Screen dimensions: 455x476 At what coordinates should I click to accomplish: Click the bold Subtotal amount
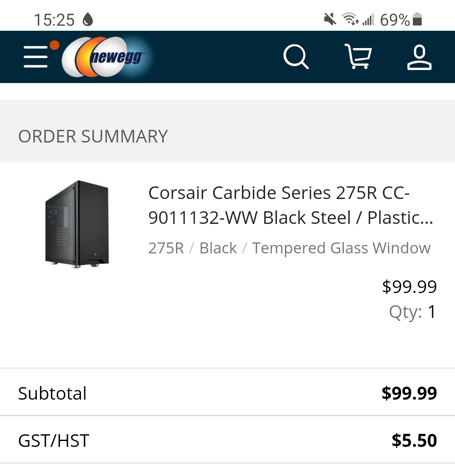409,393
